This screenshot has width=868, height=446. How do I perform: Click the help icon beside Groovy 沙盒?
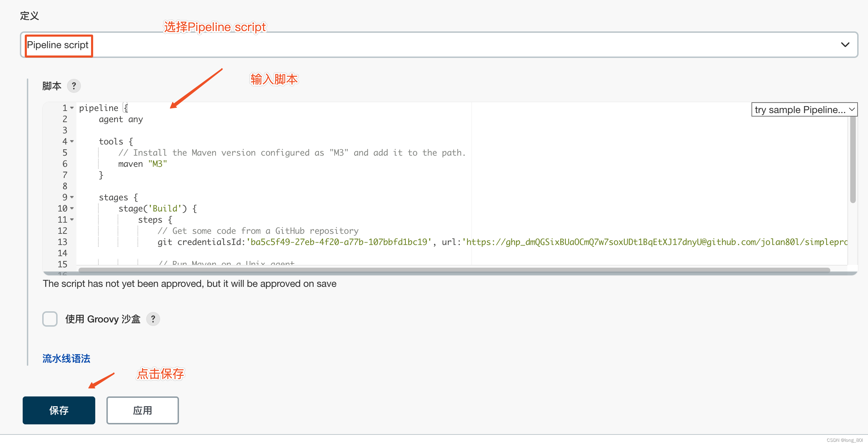point(153,319)
